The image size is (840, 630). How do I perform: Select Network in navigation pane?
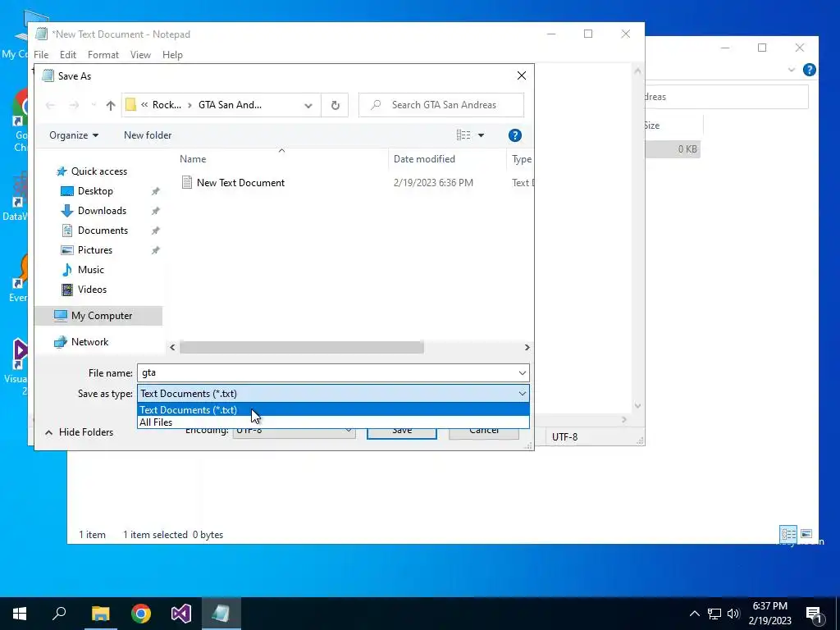click(89, 342)
